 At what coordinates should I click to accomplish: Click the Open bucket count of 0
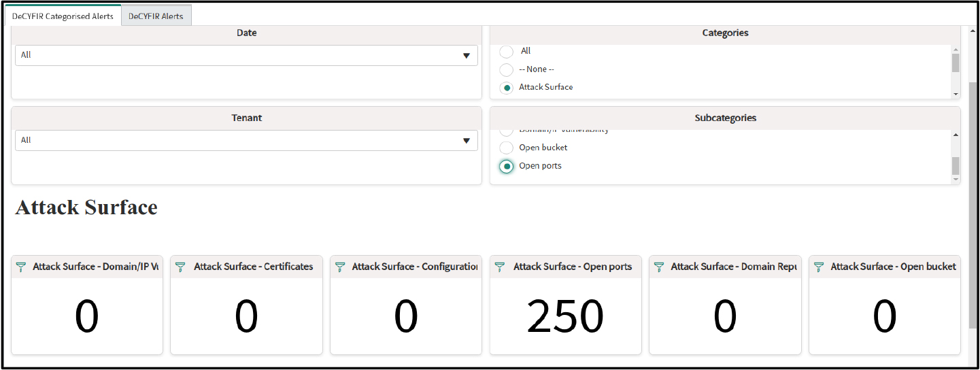885,318
